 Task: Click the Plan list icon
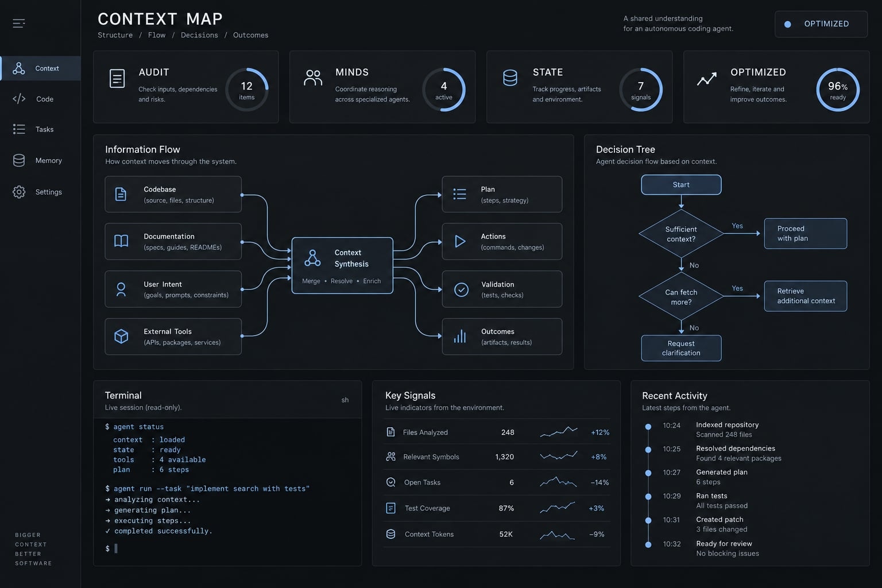coord(459,194)
